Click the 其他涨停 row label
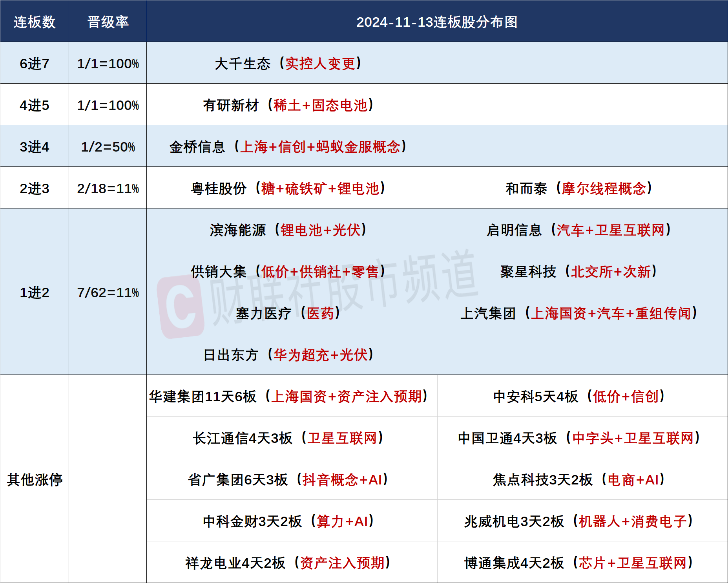This screenshot has width=728, height=583. tap(35, 480)
